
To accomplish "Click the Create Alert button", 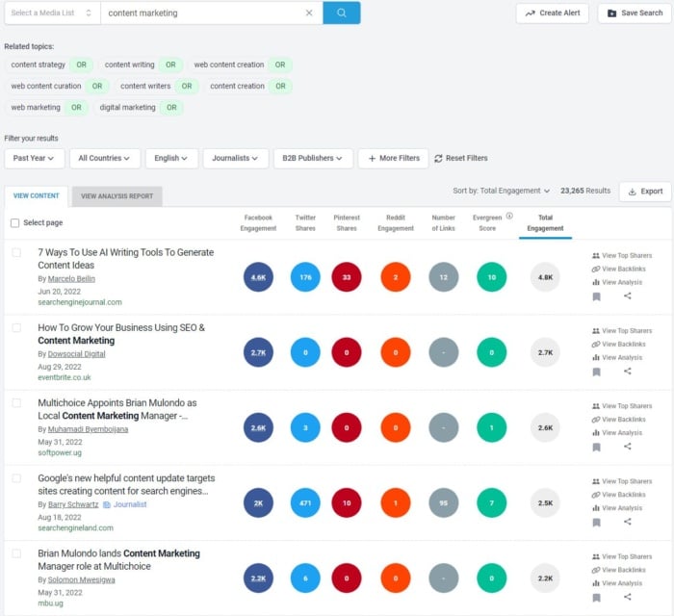I will [553, 13].
